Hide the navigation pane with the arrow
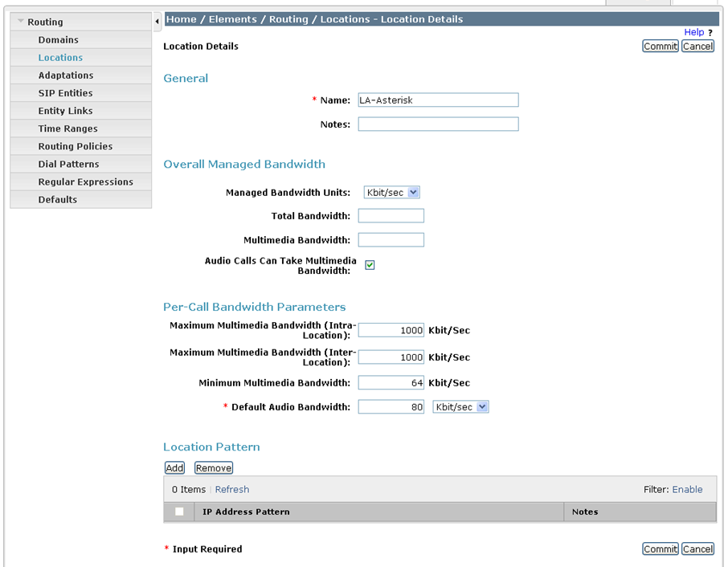The height and width of the screenshot is (567, 728). coord(157,21)
